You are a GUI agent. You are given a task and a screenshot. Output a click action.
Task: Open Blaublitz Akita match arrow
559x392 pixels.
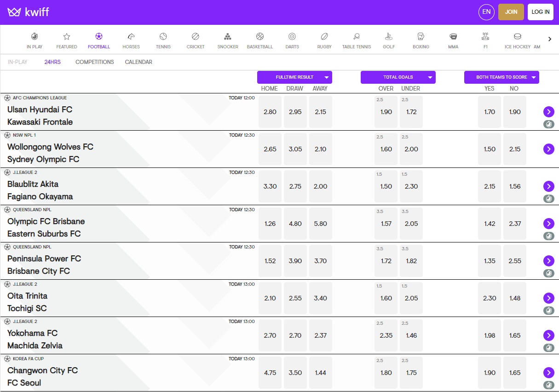tap(548, 186)
